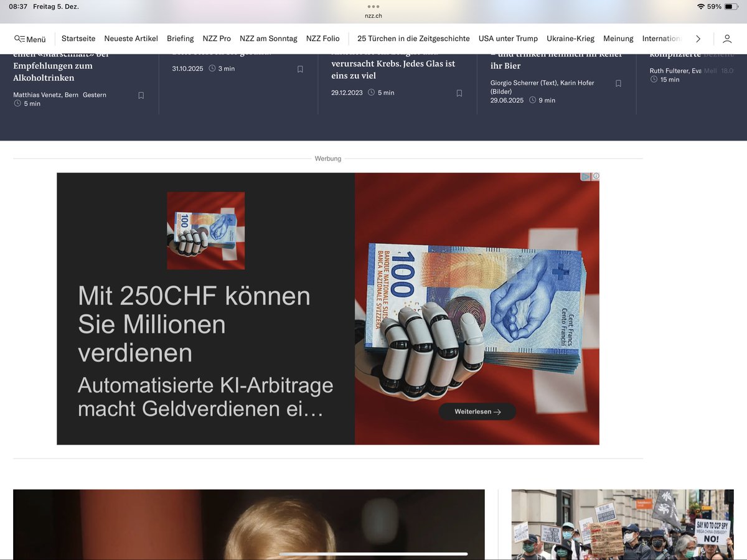
Task: Open Ukraine-Krieg topic
Action: 571,39
